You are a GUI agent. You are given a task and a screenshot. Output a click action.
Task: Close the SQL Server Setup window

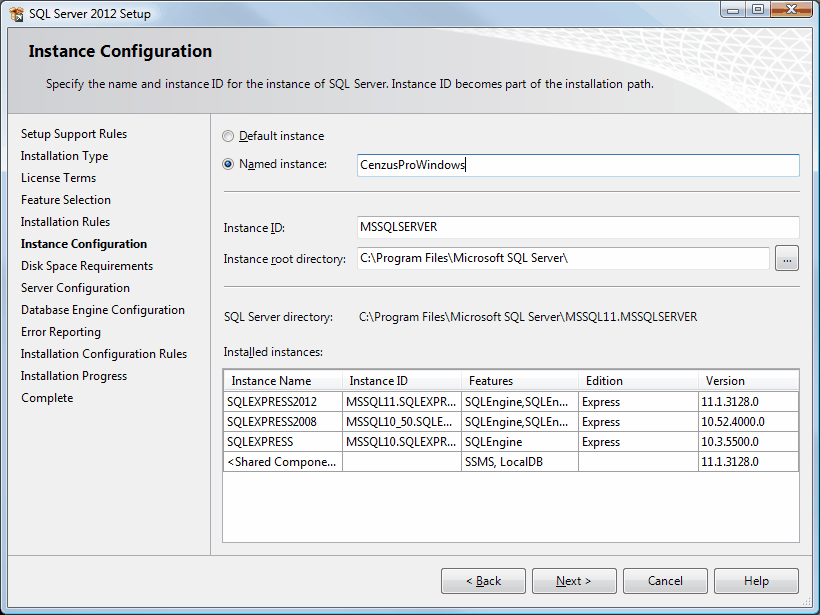pyautogui.click(x=791, y=10)
